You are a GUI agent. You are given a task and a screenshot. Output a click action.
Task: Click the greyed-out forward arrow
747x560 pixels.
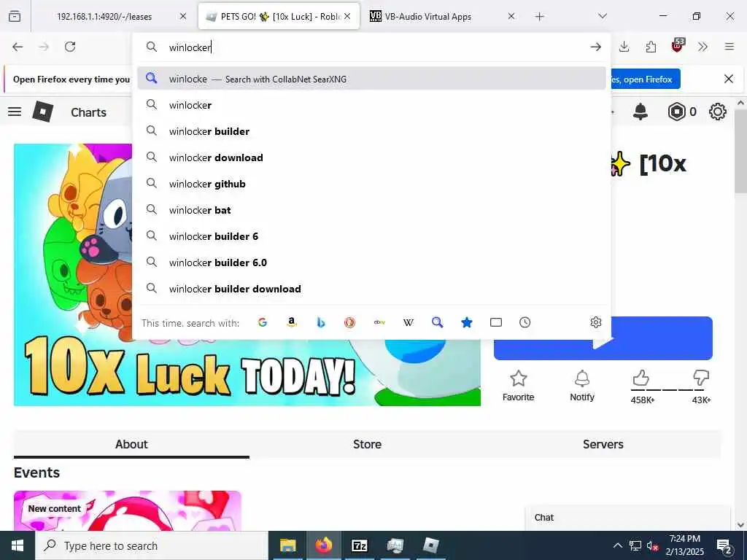[x=44, y=47]
